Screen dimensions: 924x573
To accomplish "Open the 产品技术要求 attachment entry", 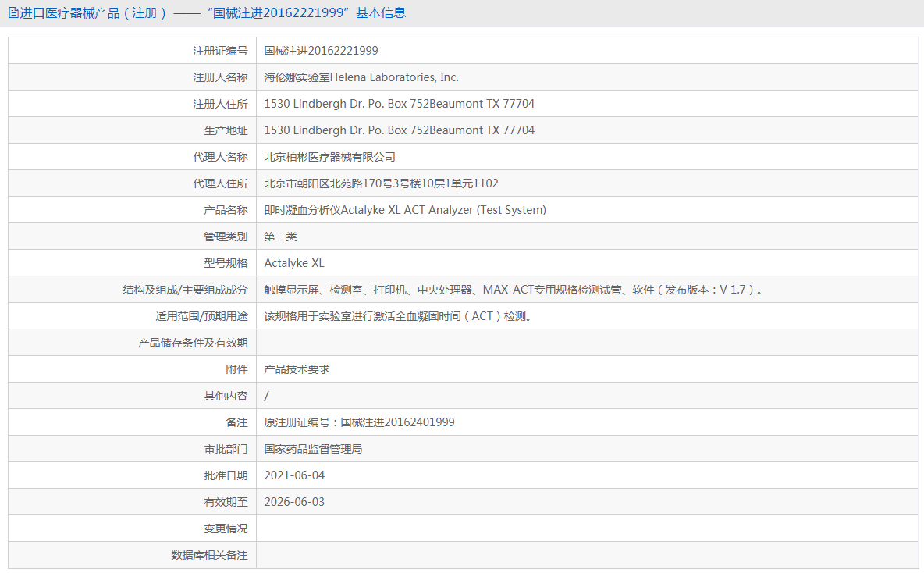I will click(297, 369).
